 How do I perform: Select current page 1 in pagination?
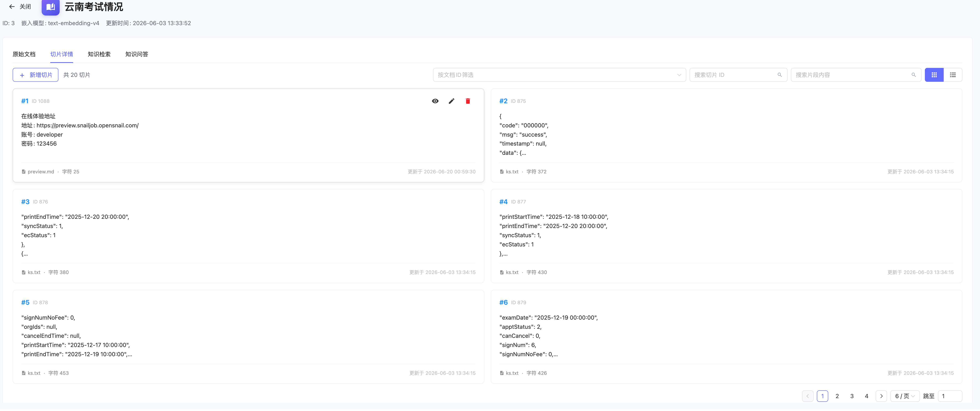pos(823,396)
